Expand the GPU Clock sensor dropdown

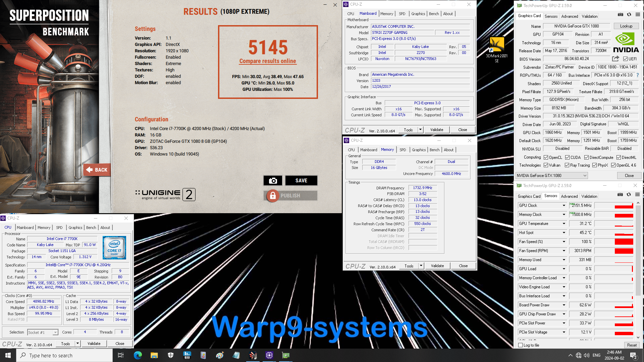coord(564,205)
